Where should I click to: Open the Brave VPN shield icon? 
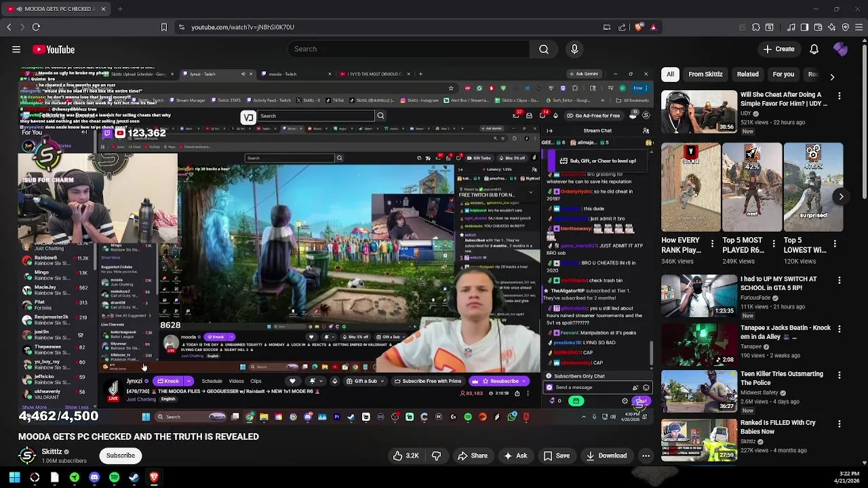pyautogui.click(x=846, y=27)
